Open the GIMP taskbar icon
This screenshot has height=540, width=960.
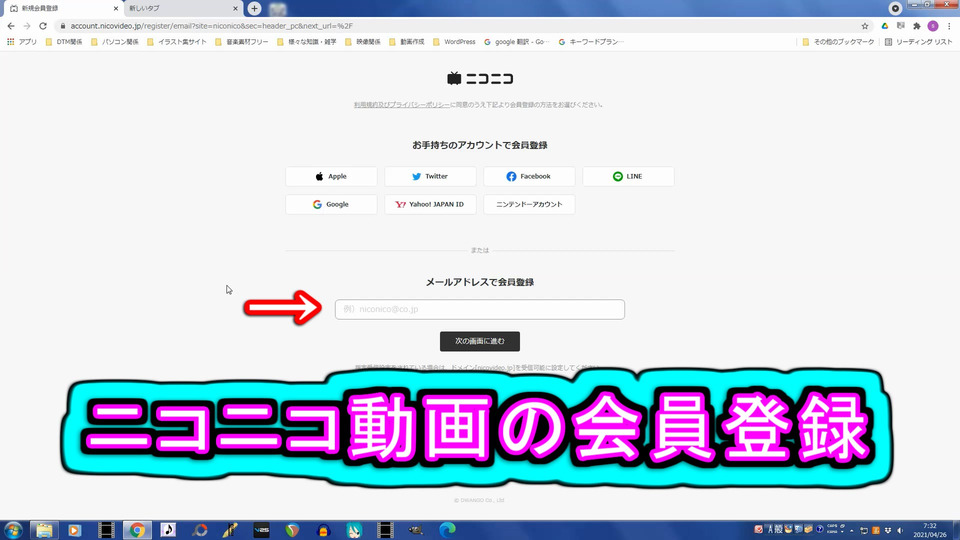pos(416,530)
